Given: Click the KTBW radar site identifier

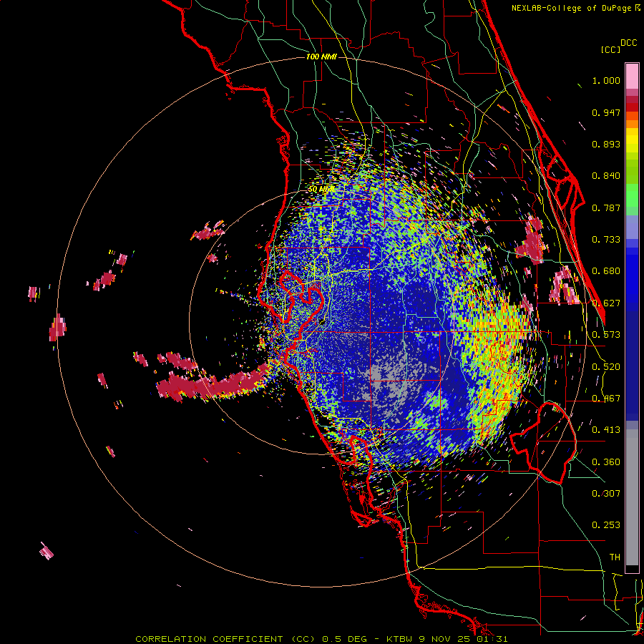Looking at the screenshot, I should pos(400,639).
